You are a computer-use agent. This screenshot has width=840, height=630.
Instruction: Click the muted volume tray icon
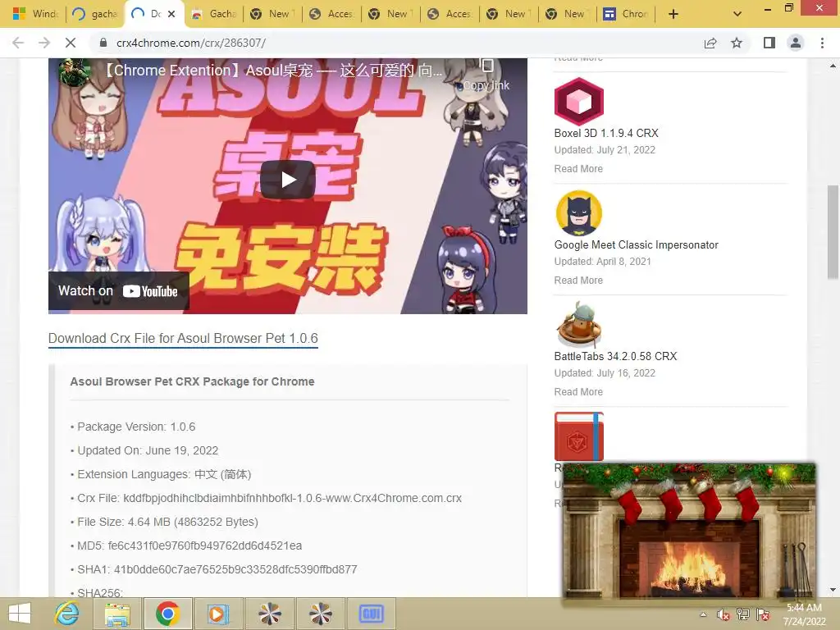724,614
